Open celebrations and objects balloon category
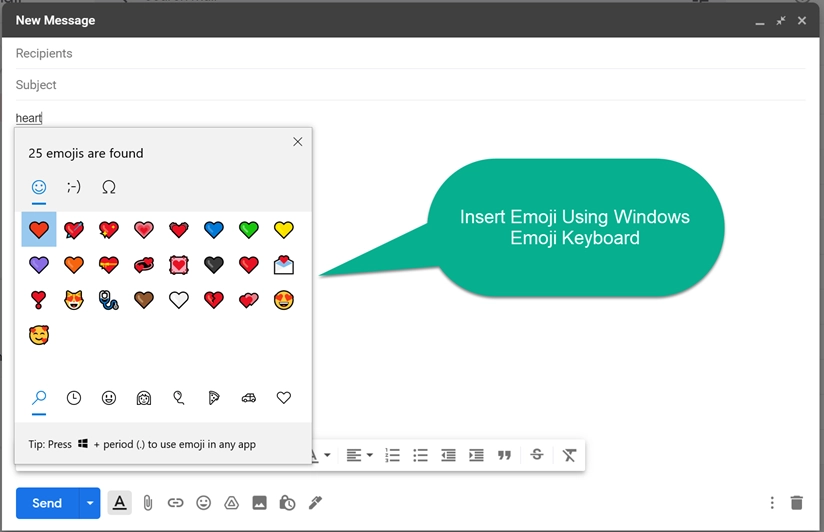This screenshot has width=824, height=532. (x=179, y=398)
